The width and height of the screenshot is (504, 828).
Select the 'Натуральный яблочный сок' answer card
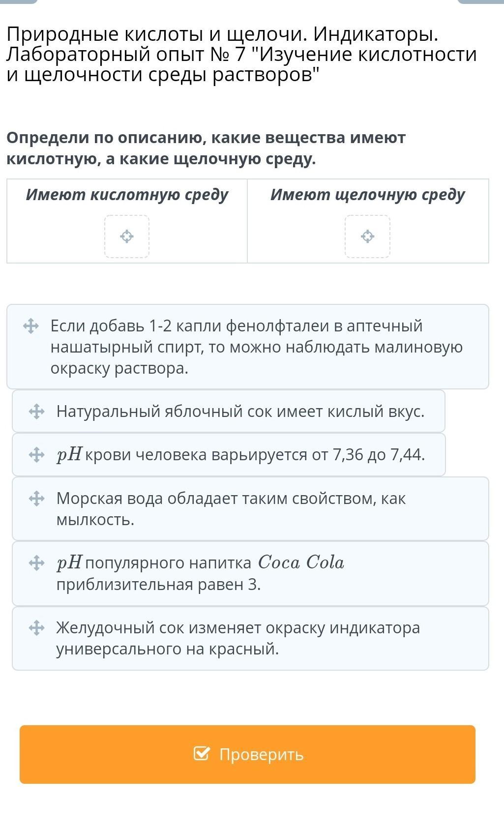[x=240, y=411]
